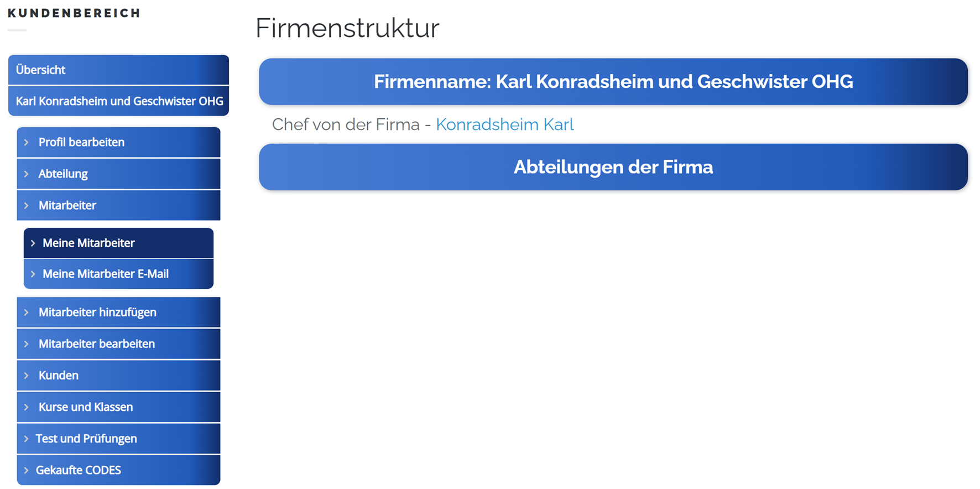
Task: Click the chevron beside Kurse und Klassen
Action: tap(27, 407)
